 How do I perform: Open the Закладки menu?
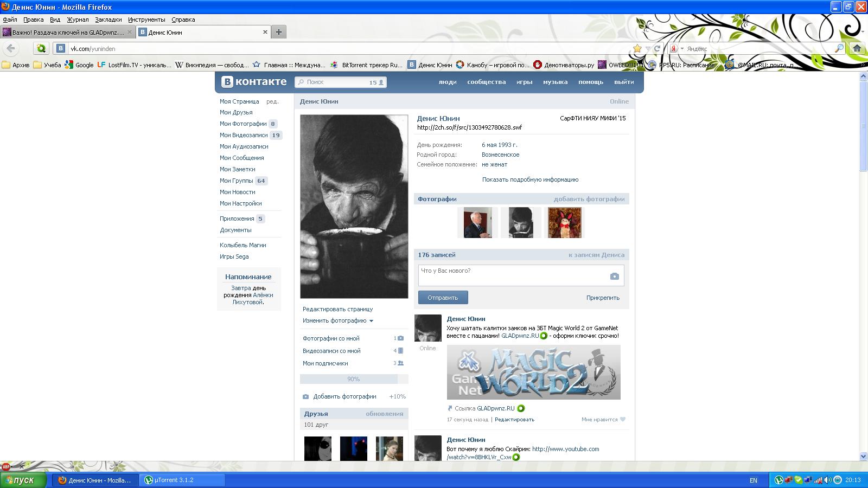pos(108,20)
